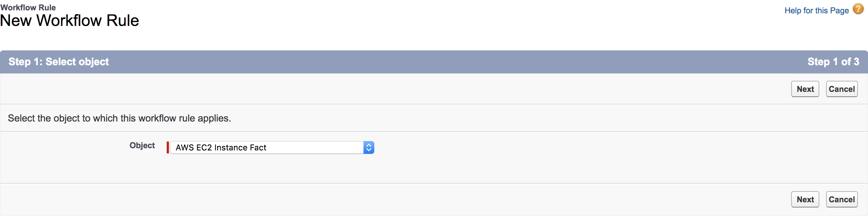Click the Step 1: Select object header
Screen dimensions: 868x216
tap(59, 62)
